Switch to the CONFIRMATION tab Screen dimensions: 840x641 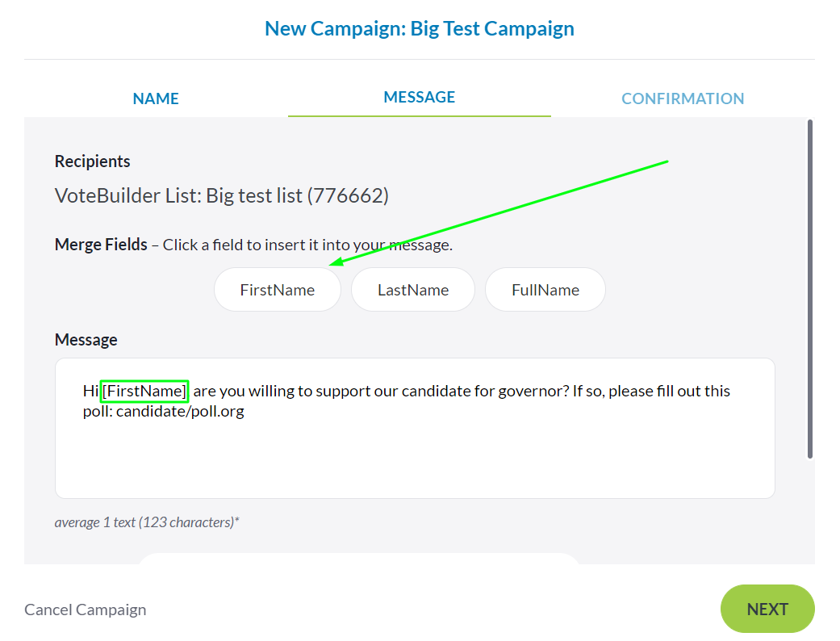[x=682, y=98]
